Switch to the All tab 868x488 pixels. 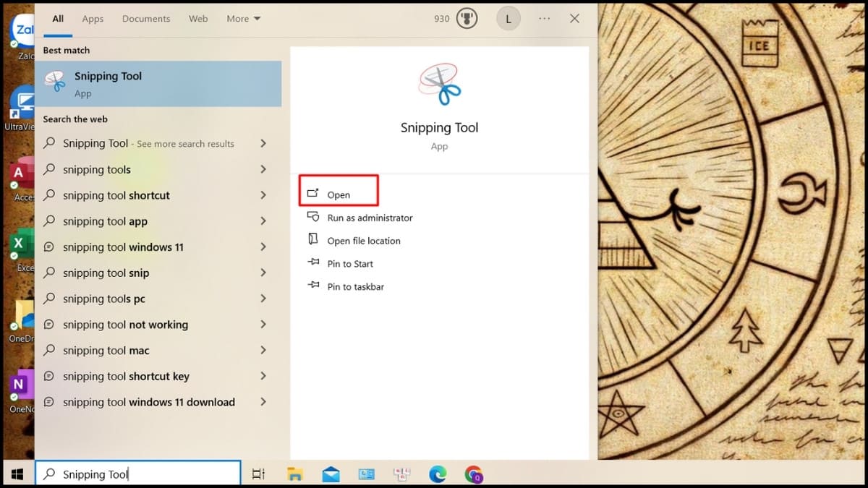tap(58, 19)
